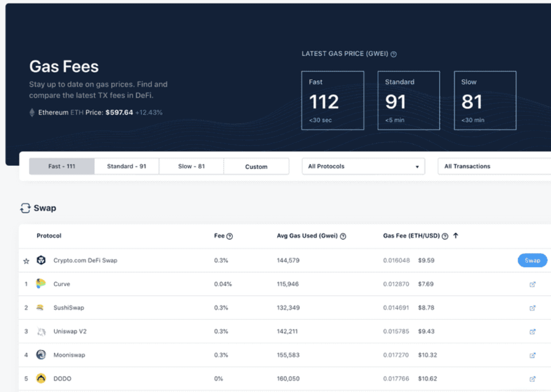Select the Curve protocol icon

42,284
